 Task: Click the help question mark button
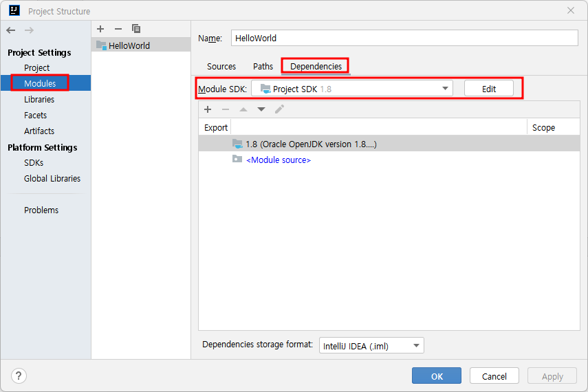tap(19, 375)
